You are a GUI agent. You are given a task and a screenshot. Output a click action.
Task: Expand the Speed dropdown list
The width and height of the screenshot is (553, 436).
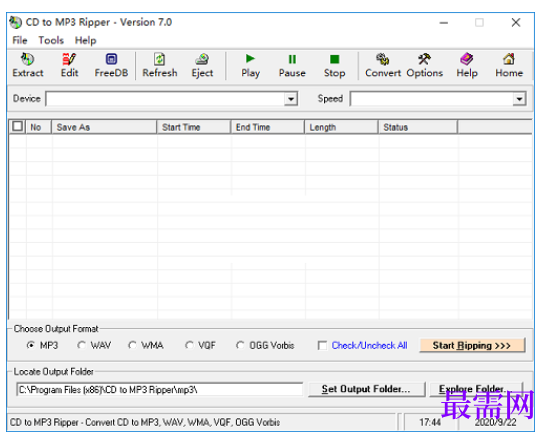519,99
